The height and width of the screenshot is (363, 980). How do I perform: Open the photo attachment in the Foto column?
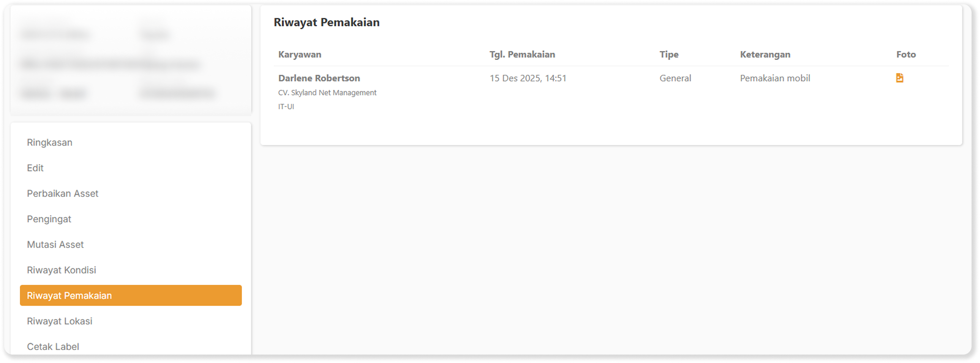tap(900, 78)
